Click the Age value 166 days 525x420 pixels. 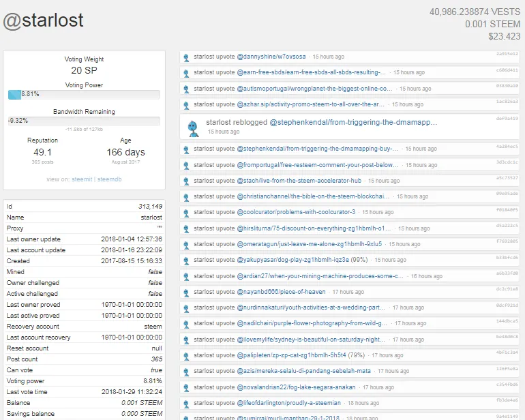125,153
